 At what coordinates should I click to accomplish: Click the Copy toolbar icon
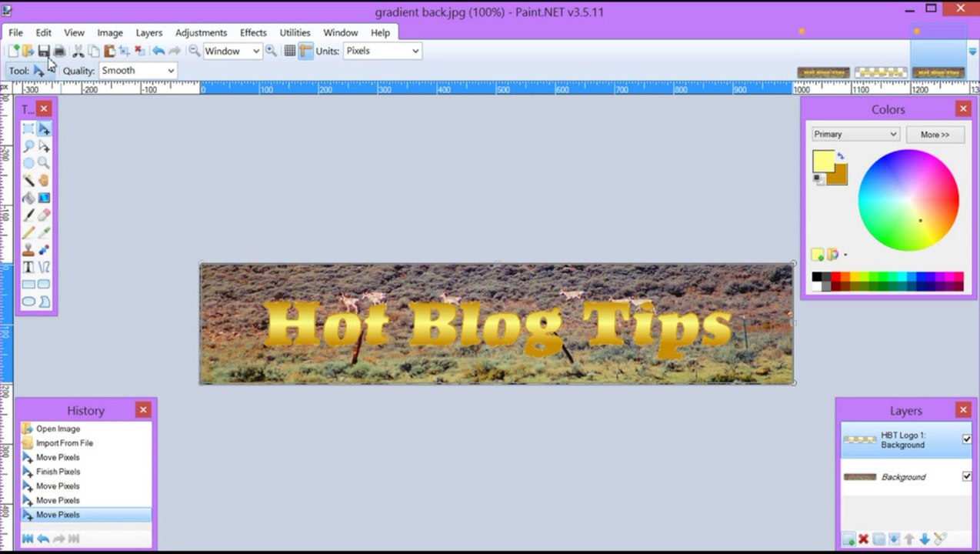coord(93,51)
